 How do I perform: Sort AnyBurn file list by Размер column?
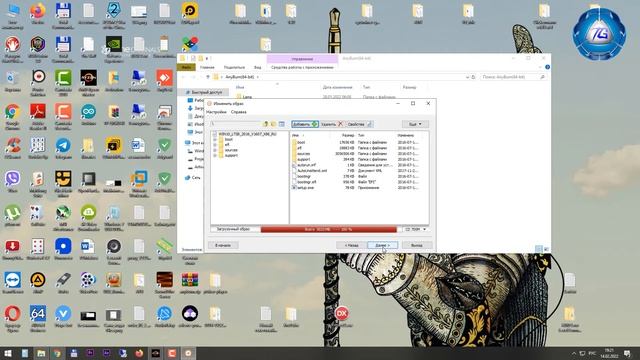tap(348, 135)
